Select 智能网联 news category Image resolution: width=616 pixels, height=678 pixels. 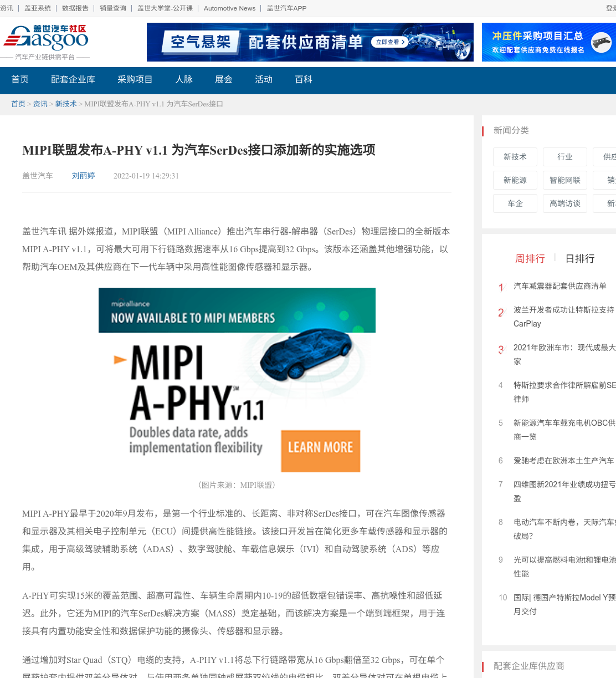(565, 180)
